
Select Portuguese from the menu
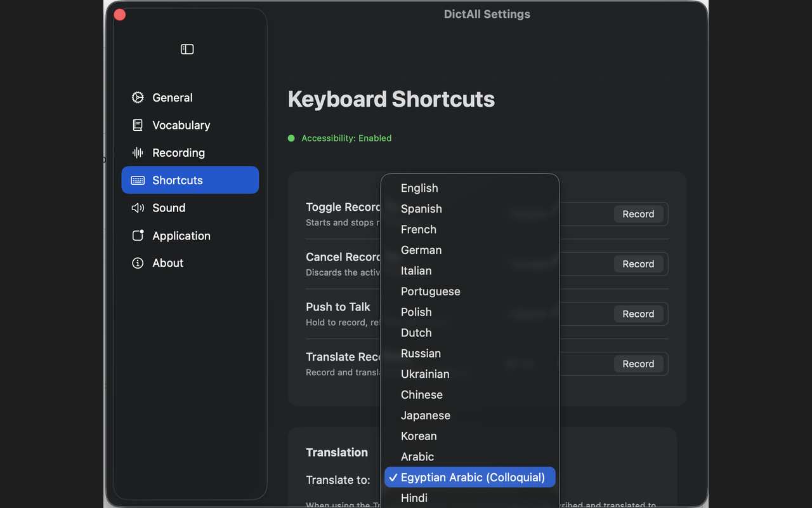pos(430,291)
